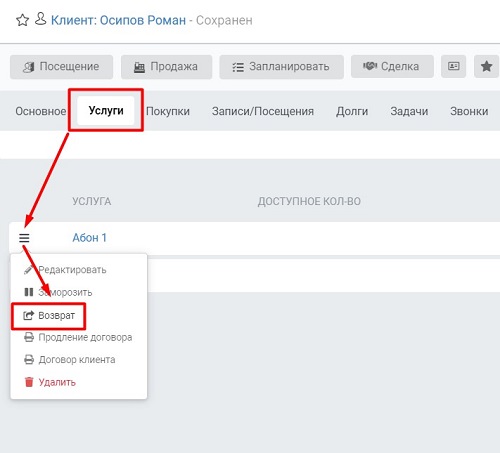
Task: Select the Услуги tab
Action: coord(106,111)
